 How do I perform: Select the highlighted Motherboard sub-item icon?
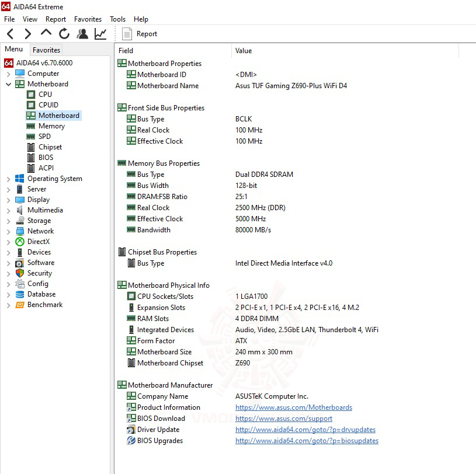point(30,116)
